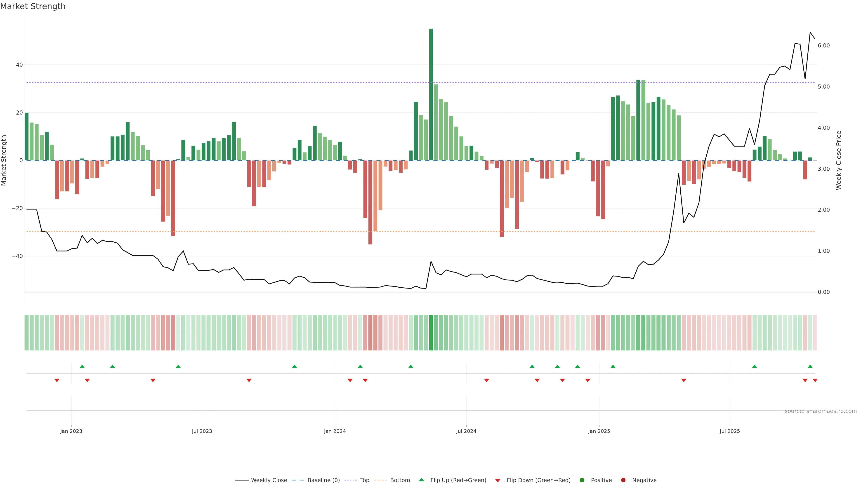Viewport: 868px width, 488px height.
Task: Click the source: sharemaestro.com text
Action: pos(821,411)
